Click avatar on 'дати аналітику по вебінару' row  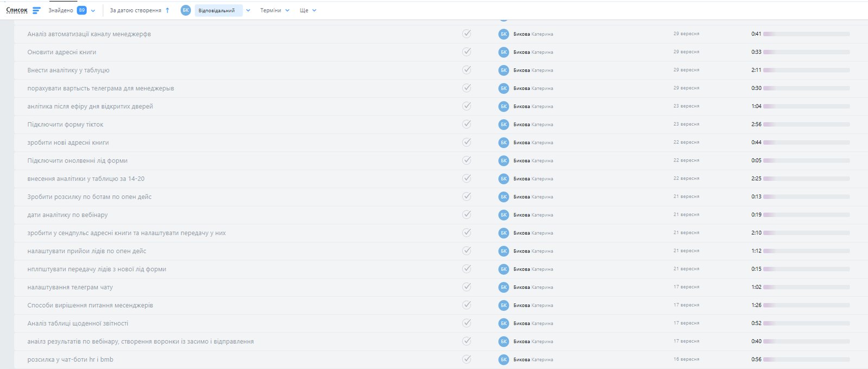pyautogui.click(x=503, y=215)
